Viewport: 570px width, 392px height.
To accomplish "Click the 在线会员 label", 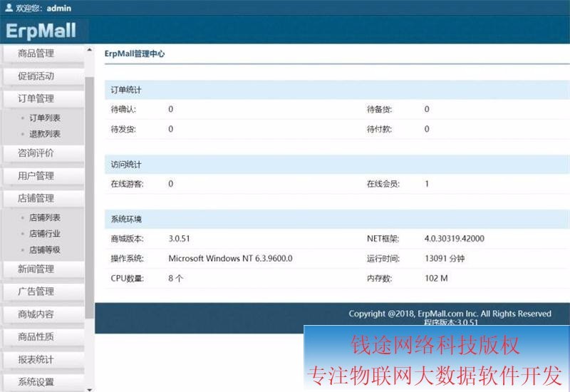I will pos(383,184).
